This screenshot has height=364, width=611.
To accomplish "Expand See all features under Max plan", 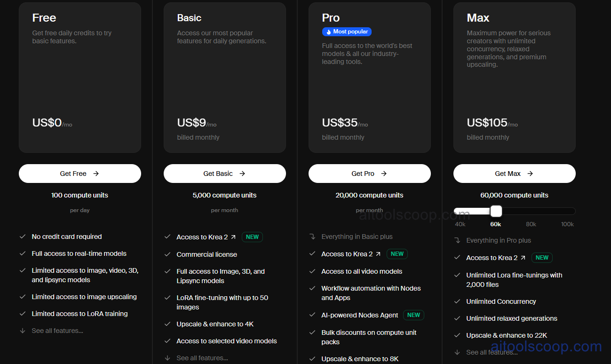I will coord(492,352).
